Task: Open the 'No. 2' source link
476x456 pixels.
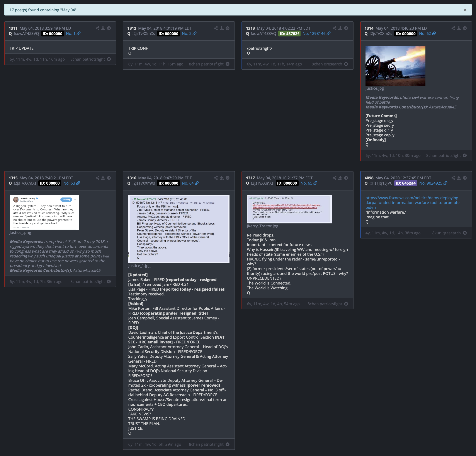Action: [x=189, y=34]
